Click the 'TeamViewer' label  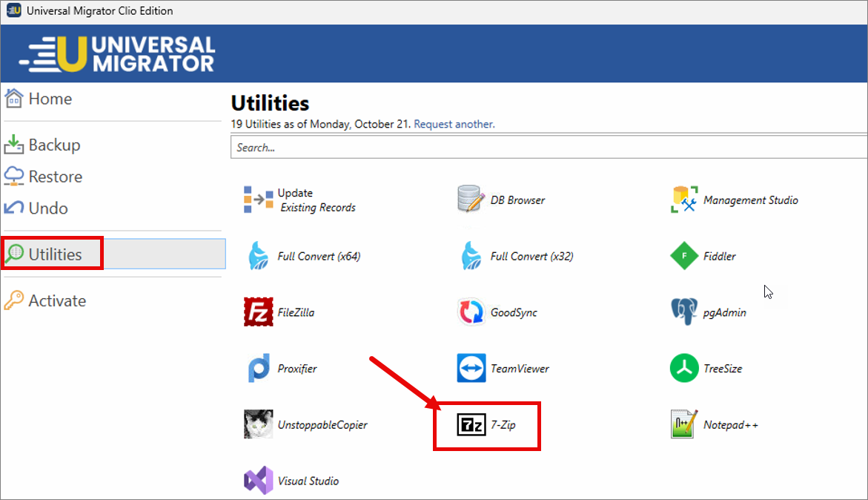(x=520, y=368)
